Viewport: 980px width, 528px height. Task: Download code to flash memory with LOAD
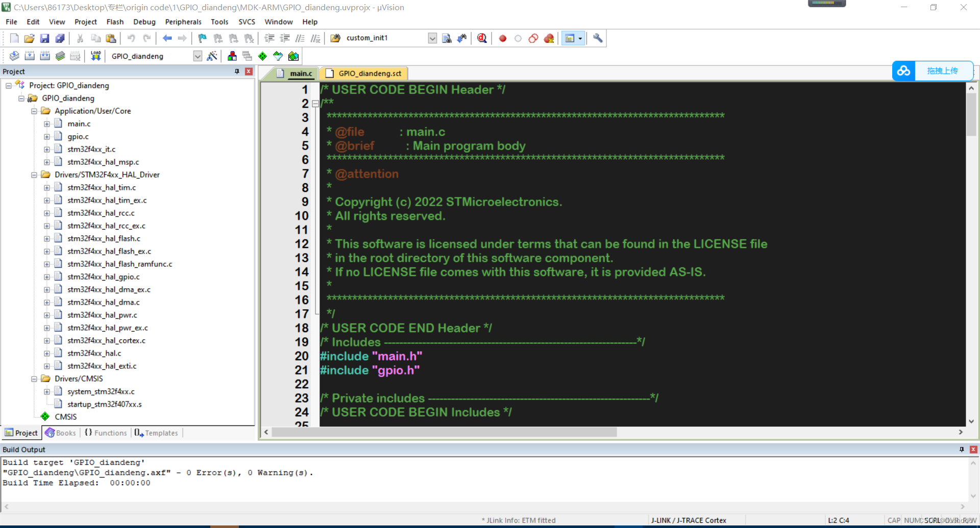[x=95, y=56]
